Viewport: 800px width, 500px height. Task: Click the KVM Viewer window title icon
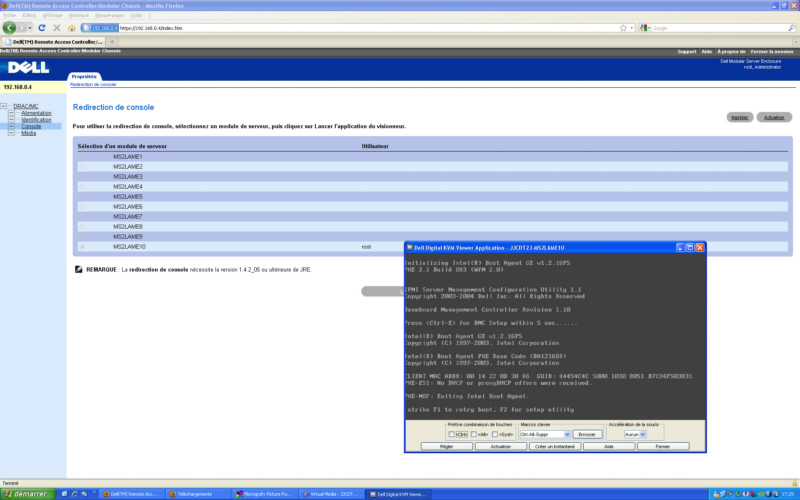pyautogui.click(x=410, y=247)
